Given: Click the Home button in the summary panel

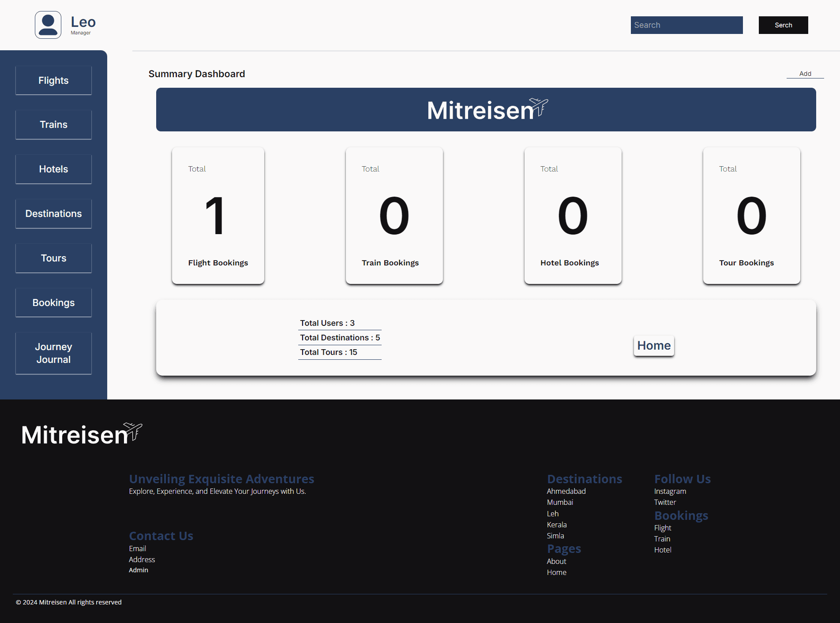Looking at the screenshot, I should [654, 346].
